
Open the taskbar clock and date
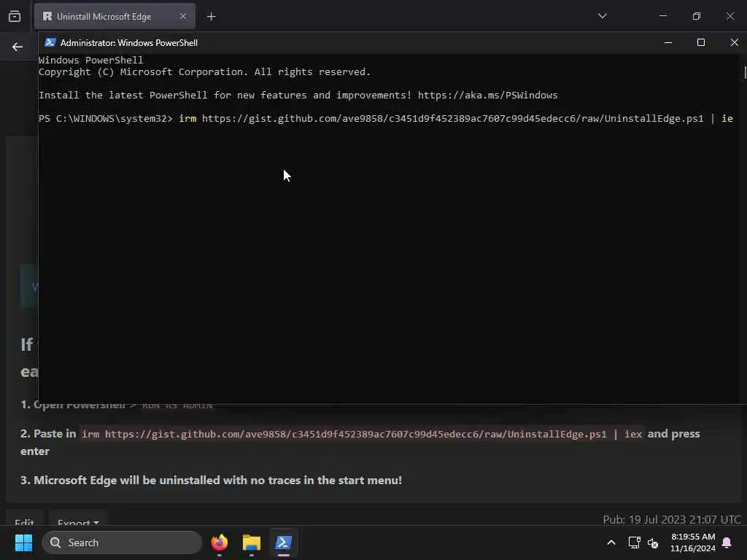(693, 542)
